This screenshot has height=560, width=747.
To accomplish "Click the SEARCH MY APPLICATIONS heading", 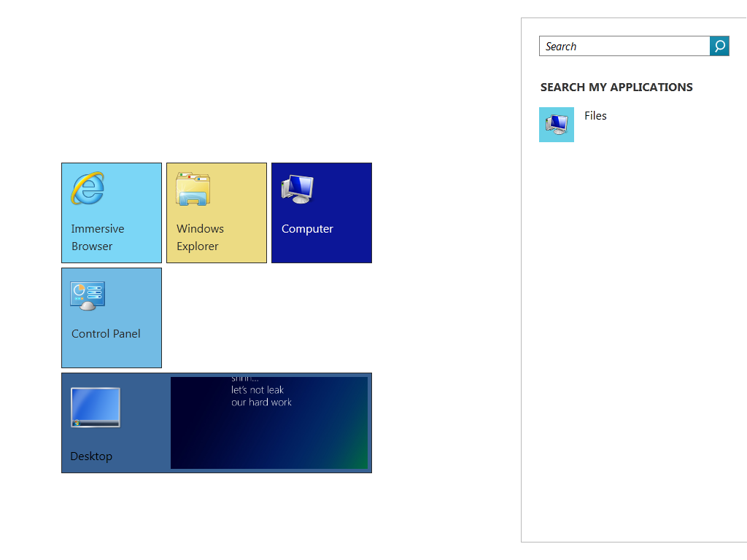I will pyautogui.click(x=616, y=87).
